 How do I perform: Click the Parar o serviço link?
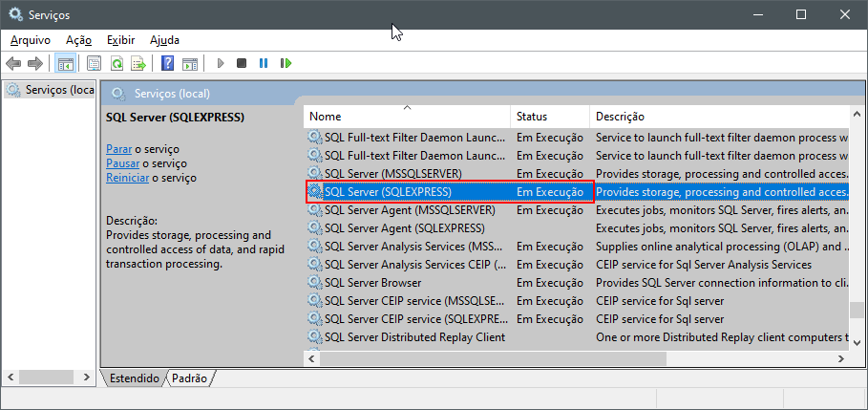119,149
